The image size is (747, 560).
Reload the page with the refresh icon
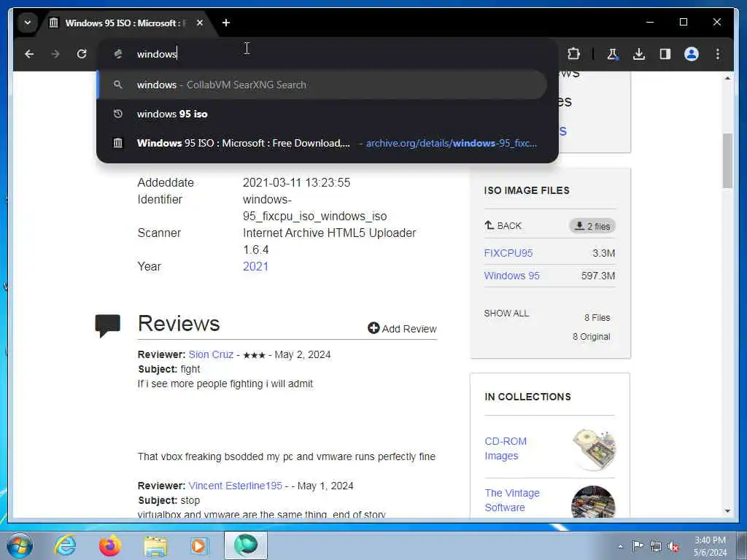(x=82, y=54)
